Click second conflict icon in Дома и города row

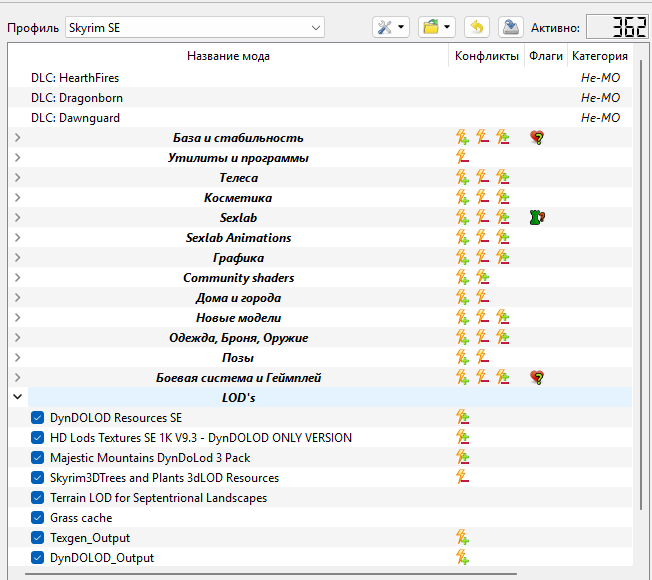tap(482, 298)
